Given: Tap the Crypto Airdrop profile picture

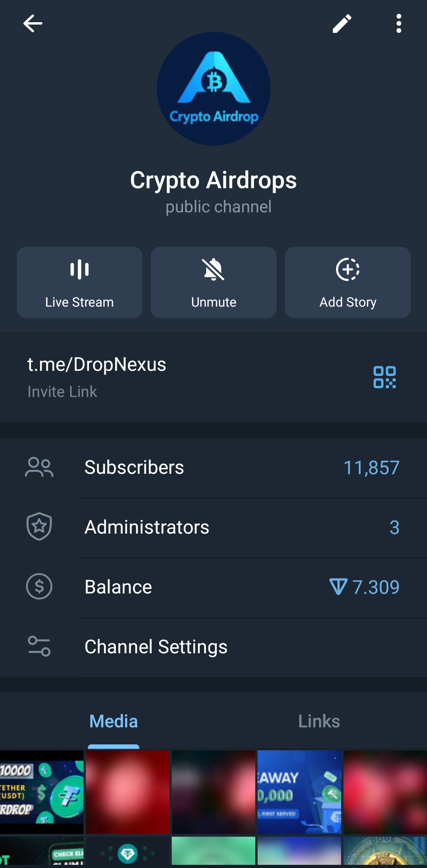Looking at the screenshot, I should click(x=214, y=89).
